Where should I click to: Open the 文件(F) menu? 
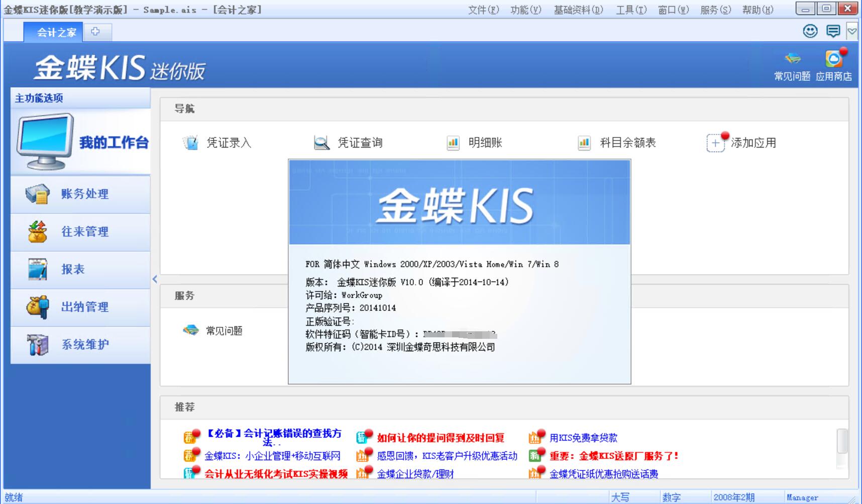[x=483, y=10]
